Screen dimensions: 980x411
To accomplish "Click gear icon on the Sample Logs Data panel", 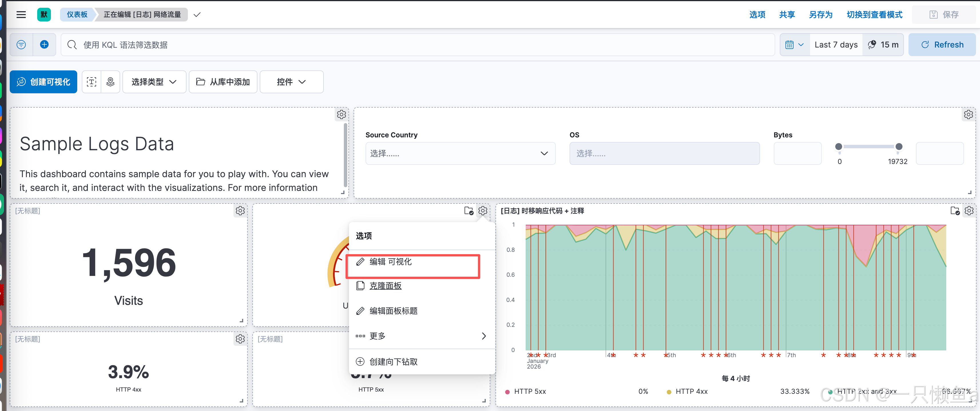I will [x=341, y=114].
